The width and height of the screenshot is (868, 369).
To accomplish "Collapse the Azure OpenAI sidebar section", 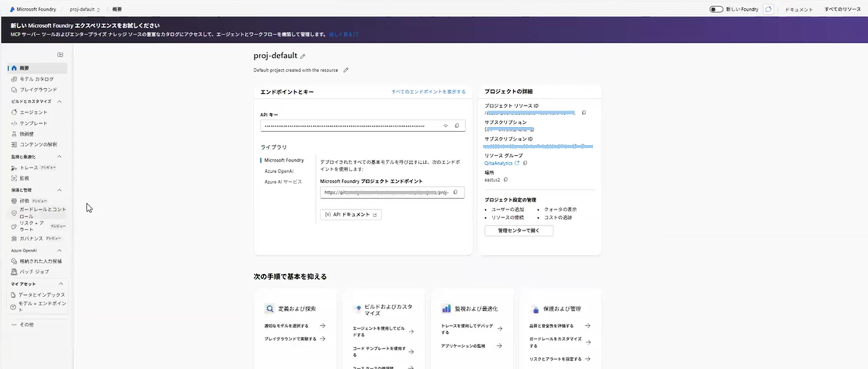I will click(x=59, y=250).
